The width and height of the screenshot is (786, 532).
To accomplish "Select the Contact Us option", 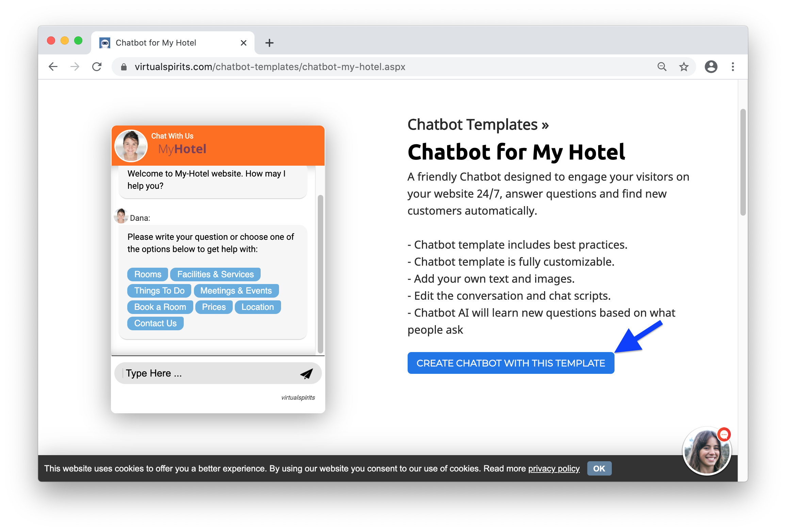I will point(154,323).
